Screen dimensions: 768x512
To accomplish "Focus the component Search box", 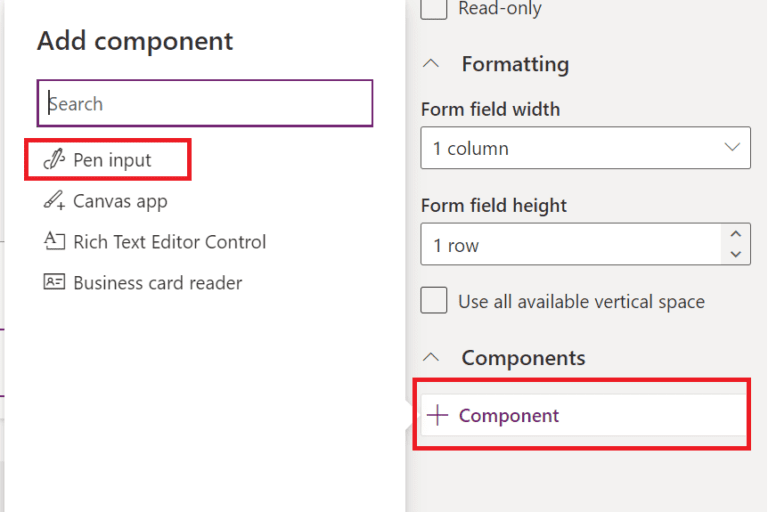I will pyautogui.click(x=205, y=103).
